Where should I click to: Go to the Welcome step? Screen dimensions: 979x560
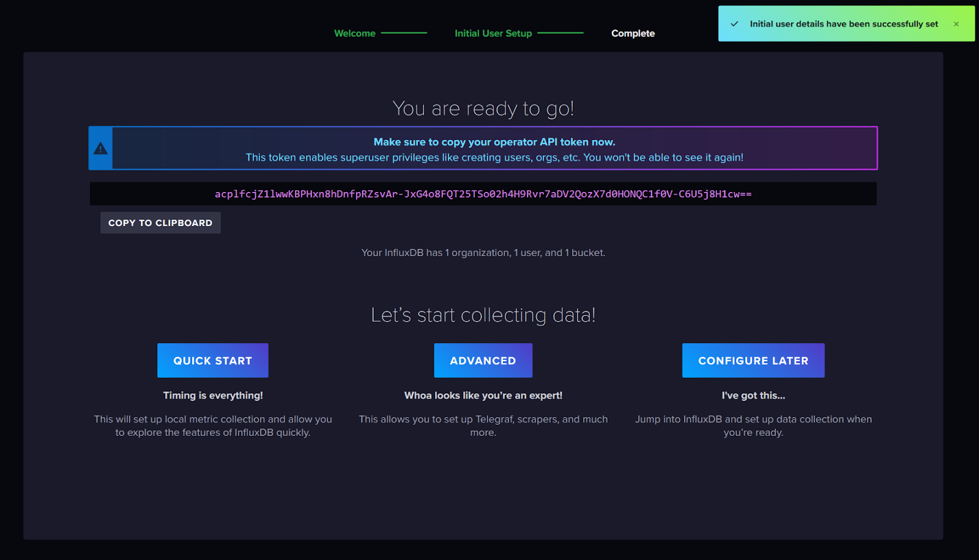355,33
